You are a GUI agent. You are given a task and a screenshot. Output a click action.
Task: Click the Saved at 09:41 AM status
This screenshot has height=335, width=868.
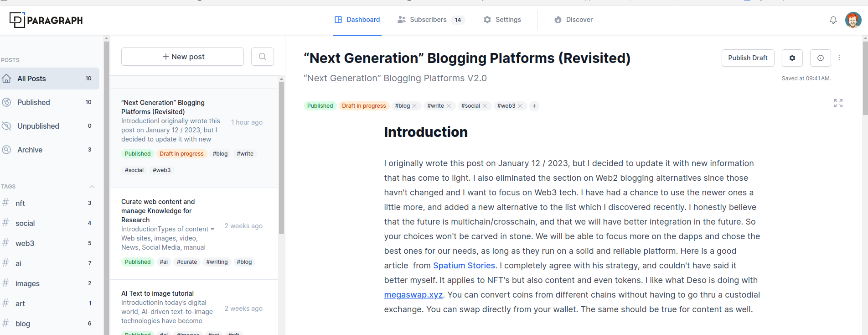click(806, 79)
